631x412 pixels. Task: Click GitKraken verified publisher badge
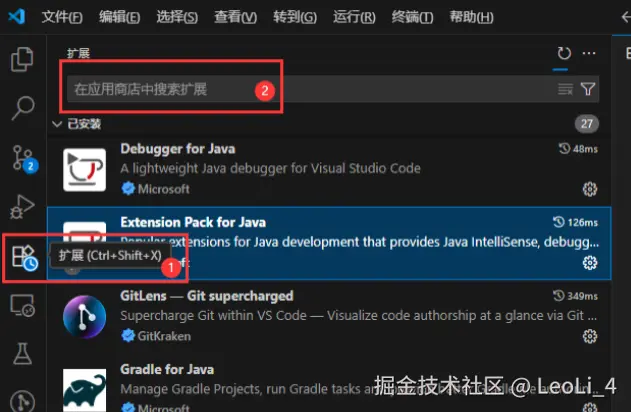pos(128,336)
